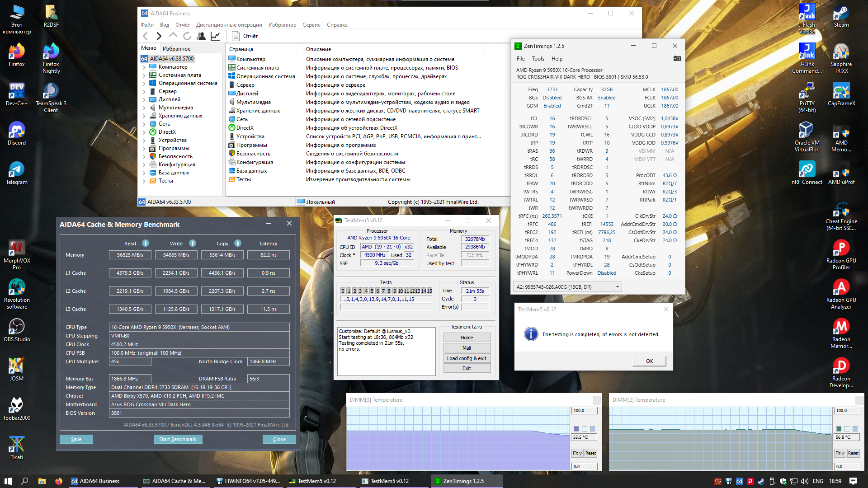
Task: Click the teal graph color swatch in DIMM[2]
Action: pos(839,429)
